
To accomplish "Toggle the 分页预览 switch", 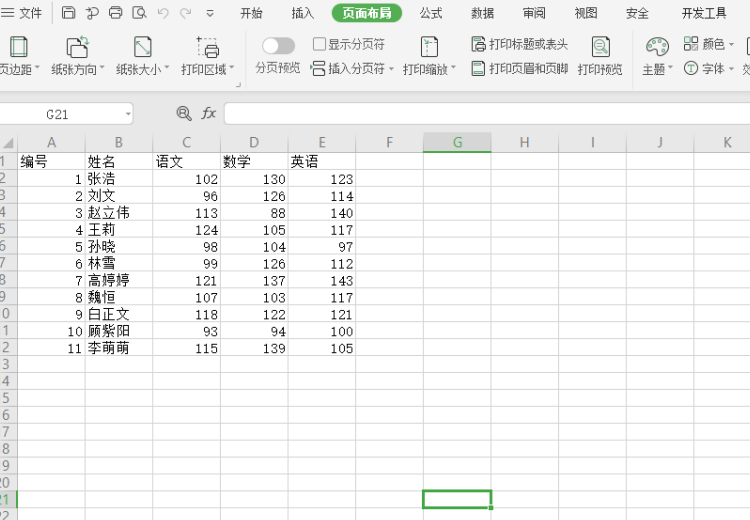I will point(278,46).
